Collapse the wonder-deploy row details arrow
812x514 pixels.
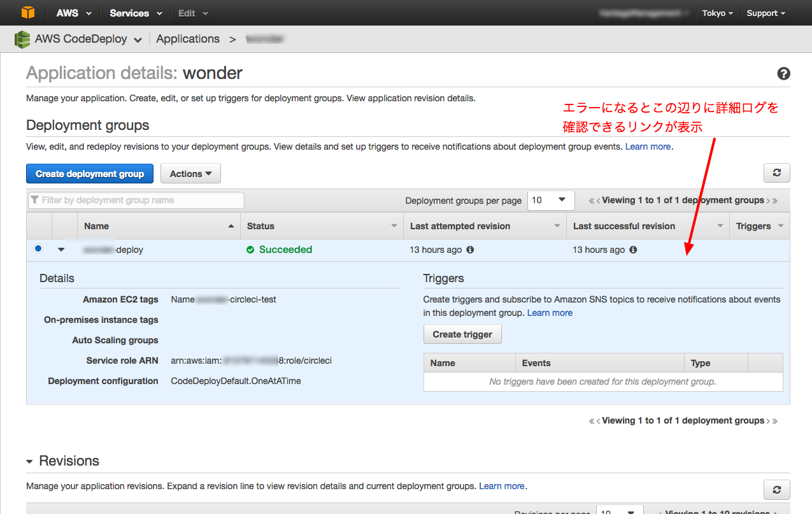[x=61, y=250]
